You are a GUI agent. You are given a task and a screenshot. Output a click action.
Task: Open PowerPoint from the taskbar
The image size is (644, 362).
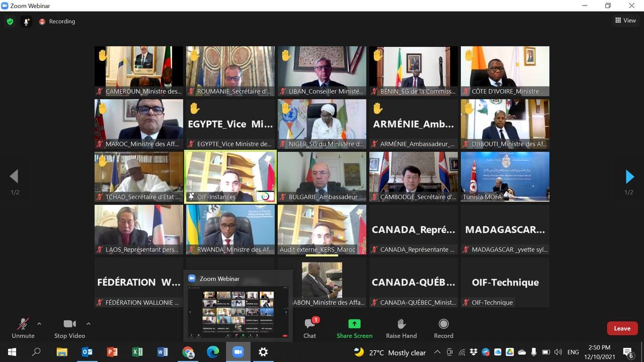click(x=112, y=352)
